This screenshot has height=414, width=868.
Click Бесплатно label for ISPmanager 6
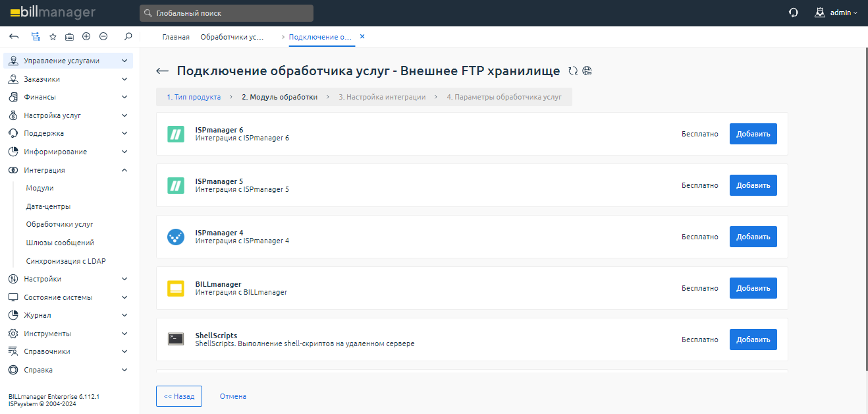pos(700,134)
